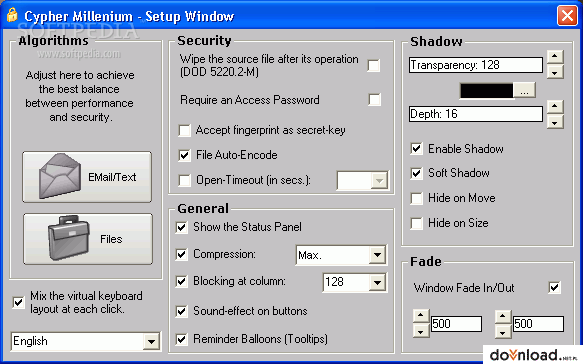The height and width of the screenshot is (364, 583).
Task: Increase shadow Depth with up arrow
Action: (555, 107)
